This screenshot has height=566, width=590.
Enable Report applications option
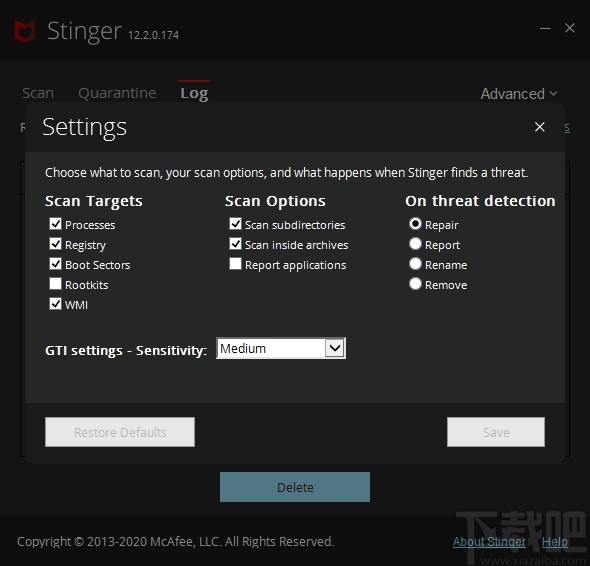236,264
